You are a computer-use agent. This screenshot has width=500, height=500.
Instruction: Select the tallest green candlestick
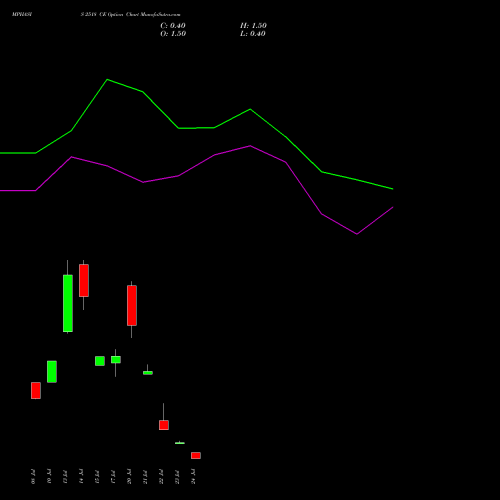pyautogui.click(x=68, y=303)
